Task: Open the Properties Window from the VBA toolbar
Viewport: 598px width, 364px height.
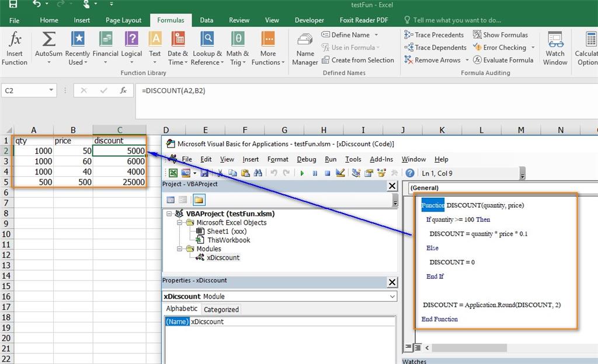Action: [x=369, y=173]
